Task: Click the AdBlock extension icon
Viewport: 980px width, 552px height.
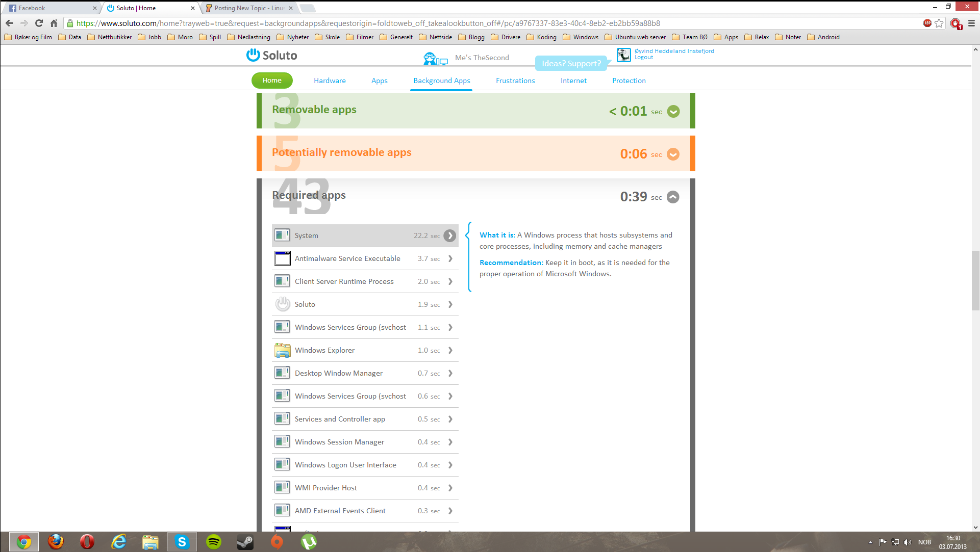Action: (x=927, y=23)
